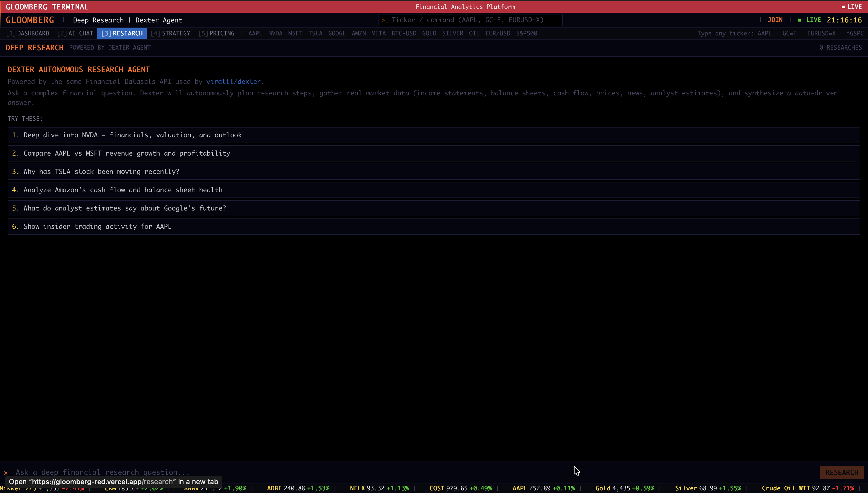Select the TSLA stock moving question
The height and width of the screenshot is (493, 868).
point(101,172)
